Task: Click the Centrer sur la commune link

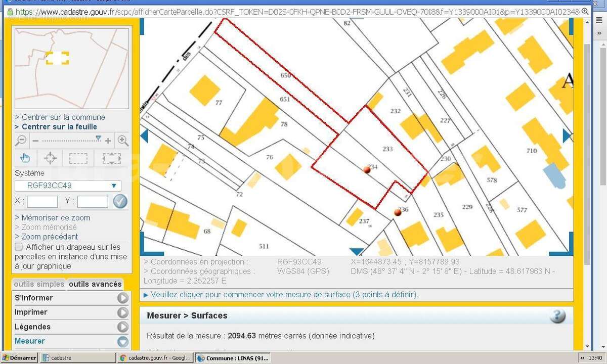Action: click(63, 117)
